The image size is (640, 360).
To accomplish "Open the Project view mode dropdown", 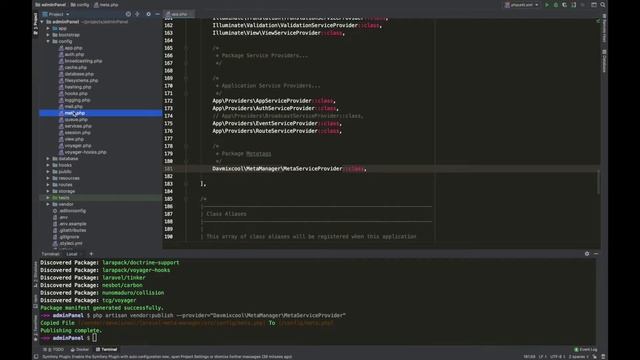I will (x=56, y=14).
